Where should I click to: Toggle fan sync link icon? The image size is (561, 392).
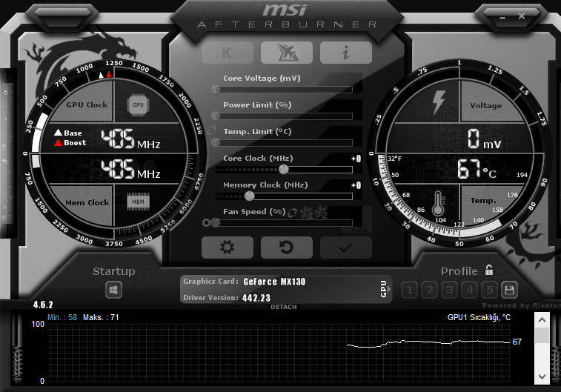tap(292, 213)
